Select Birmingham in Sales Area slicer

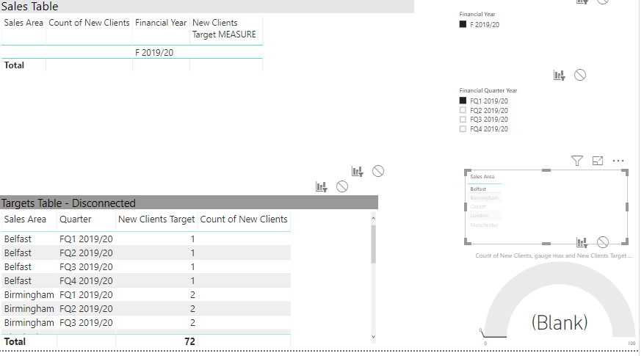click(x=484, y=198)
